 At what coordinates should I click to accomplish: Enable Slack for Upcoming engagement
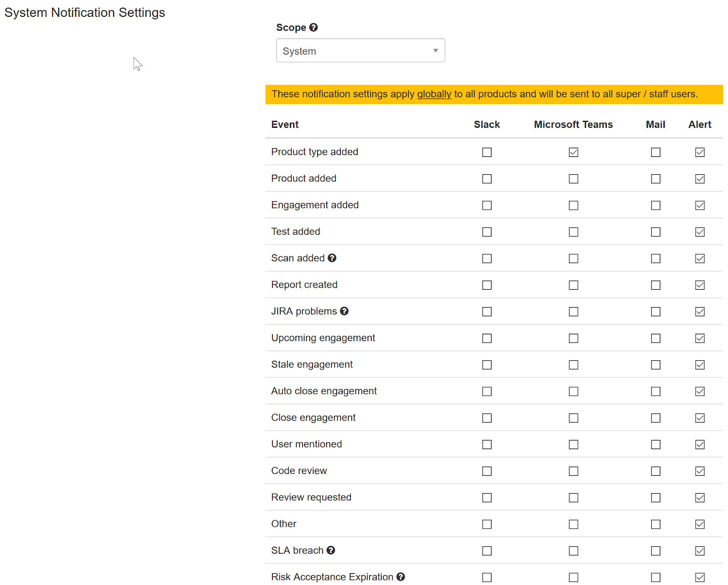pyautogui.click(x=487, y=338)
